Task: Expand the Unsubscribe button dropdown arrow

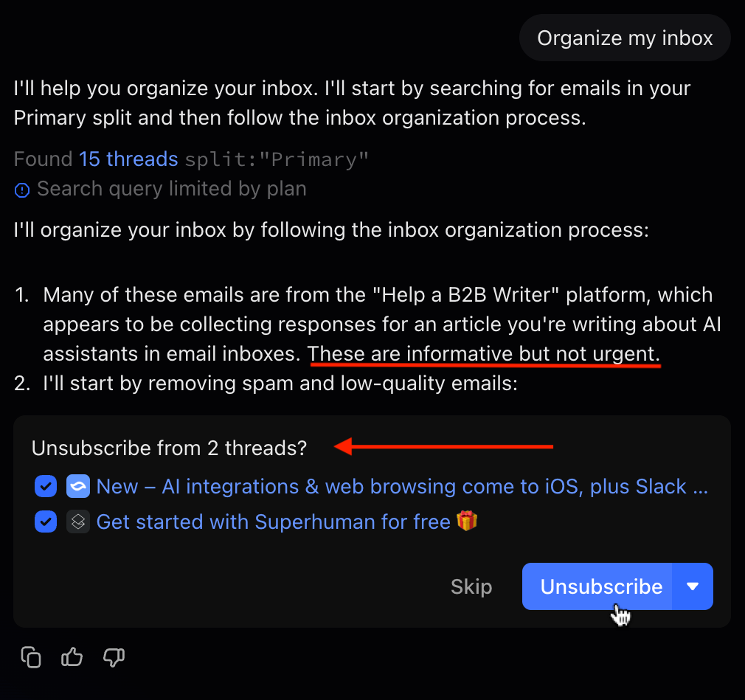Action: pyautogui.click(x=693, y=586)
